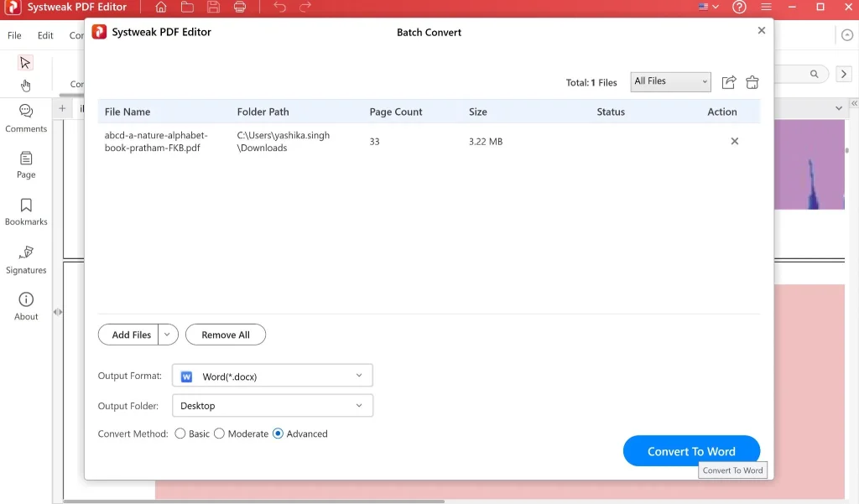Open the All Files filter dropdown

[x=670, y=81]
